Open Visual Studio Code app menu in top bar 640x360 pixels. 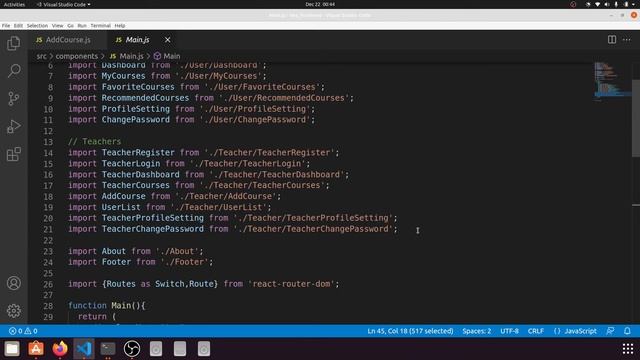[x=64, y=4]
